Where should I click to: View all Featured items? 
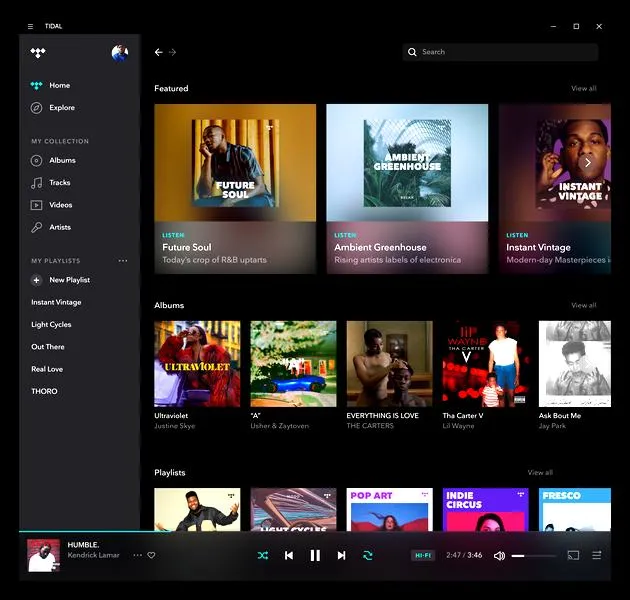(584, 88)
